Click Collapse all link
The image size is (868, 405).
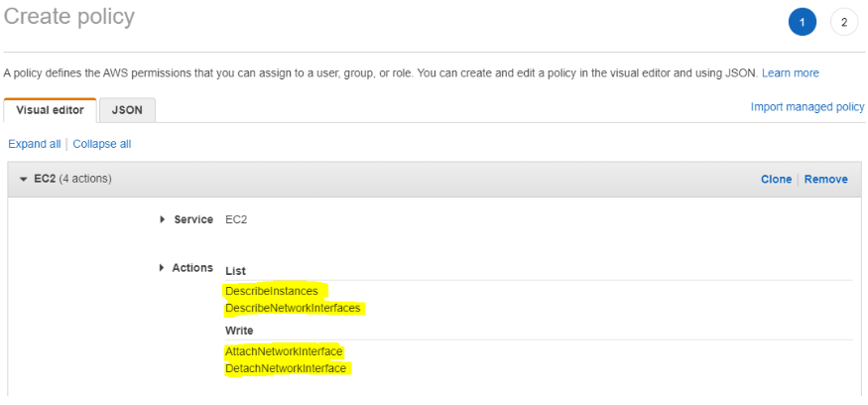[101, 144]
